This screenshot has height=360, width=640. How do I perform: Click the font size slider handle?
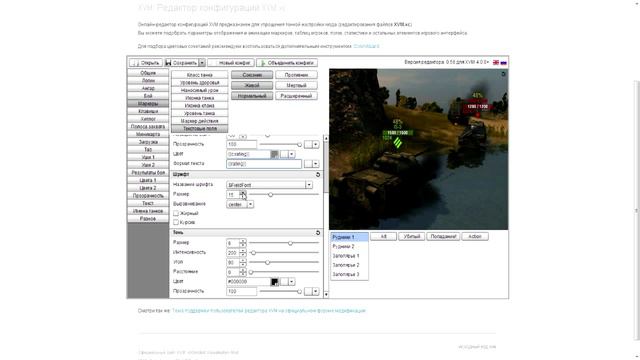270,195
